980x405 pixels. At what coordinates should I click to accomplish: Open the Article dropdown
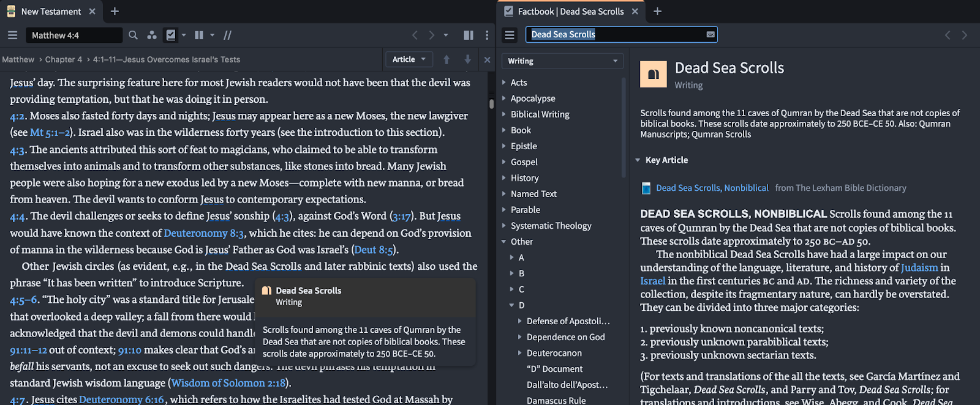[409, 59]
